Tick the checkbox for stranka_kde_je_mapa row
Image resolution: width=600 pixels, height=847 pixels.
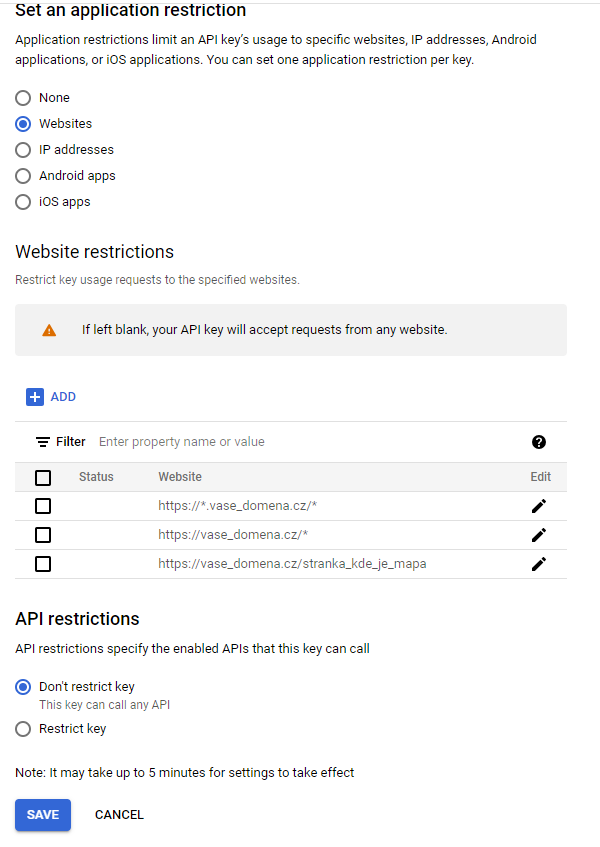click(x=43, y=564)
